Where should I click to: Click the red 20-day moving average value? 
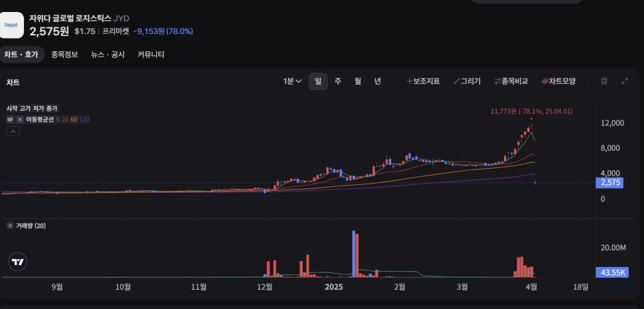click(65, 119)
